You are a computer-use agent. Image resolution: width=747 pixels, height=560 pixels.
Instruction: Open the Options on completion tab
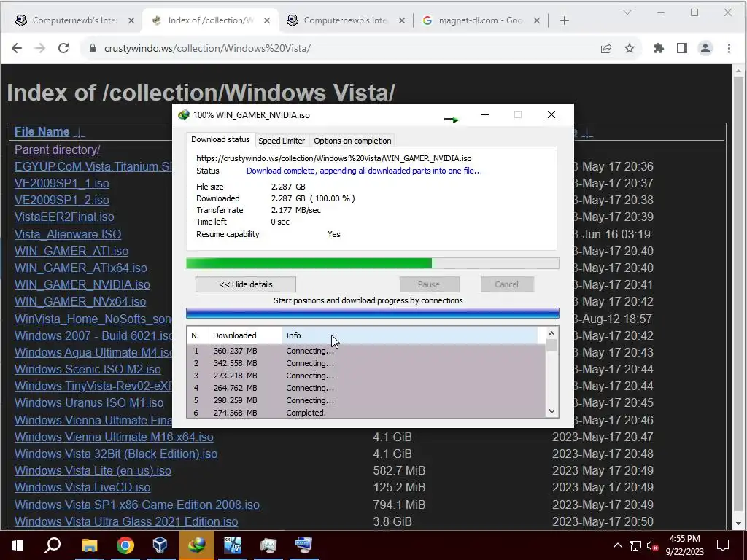pyautogui.click(x=352, y=141)
